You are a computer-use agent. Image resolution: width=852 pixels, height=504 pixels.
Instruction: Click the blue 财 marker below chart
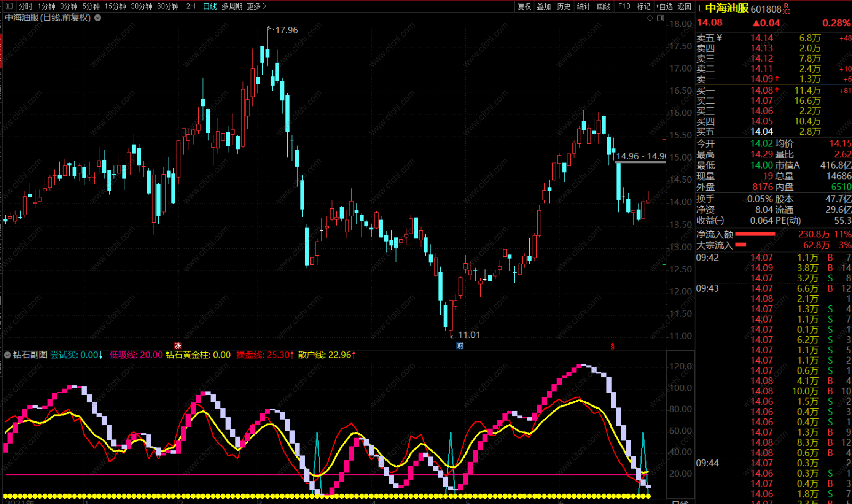click(x=460, y=346)
